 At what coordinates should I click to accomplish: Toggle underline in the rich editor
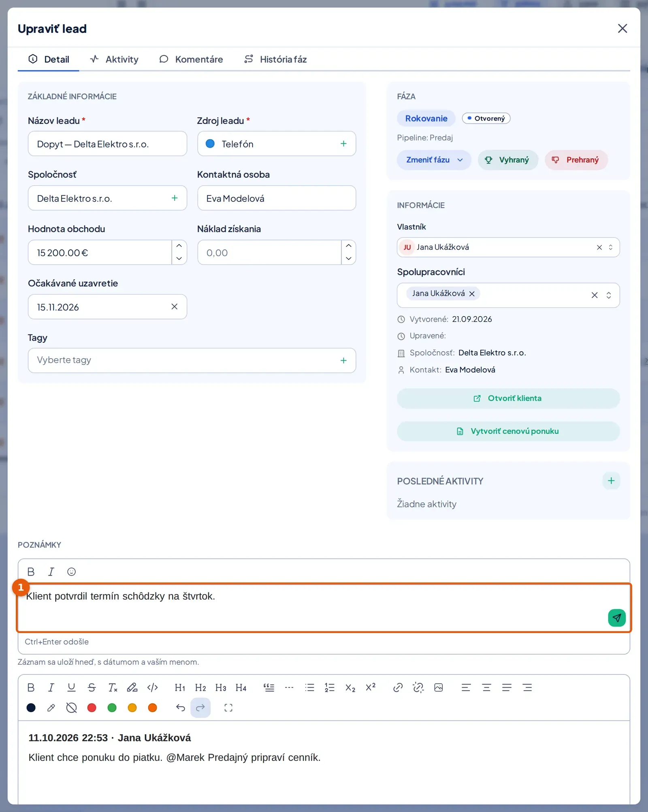(71, 687)
